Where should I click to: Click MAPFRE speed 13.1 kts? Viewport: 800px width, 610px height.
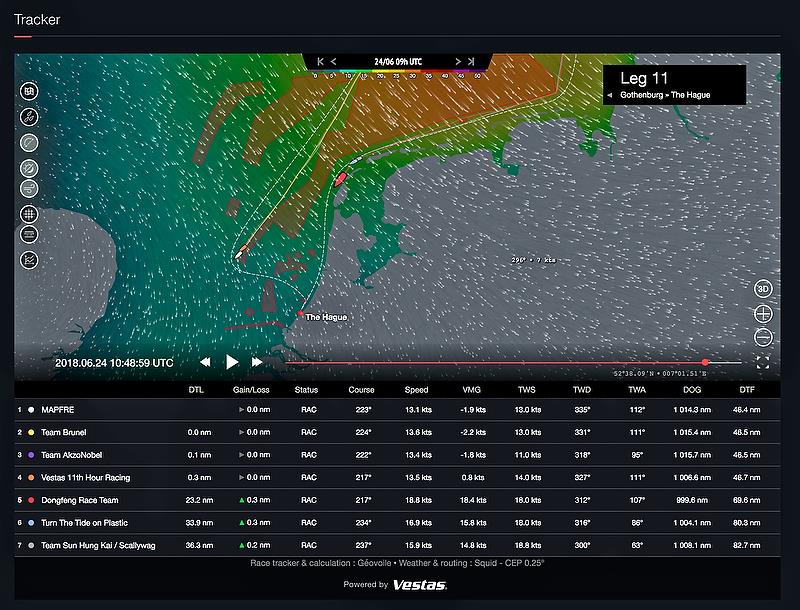click(x=418, y=410)
